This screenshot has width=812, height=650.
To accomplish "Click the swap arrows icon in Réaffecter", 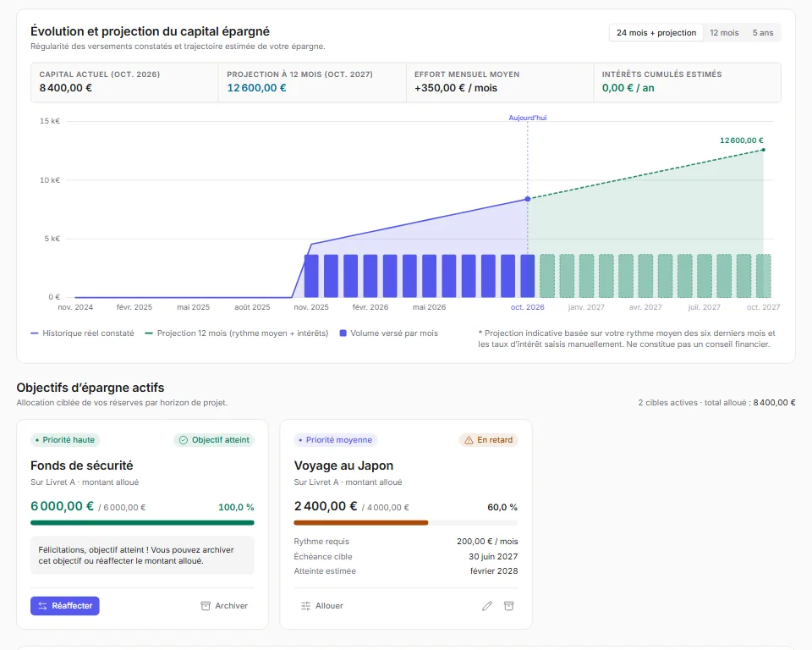I will click(x=42, y=605).
